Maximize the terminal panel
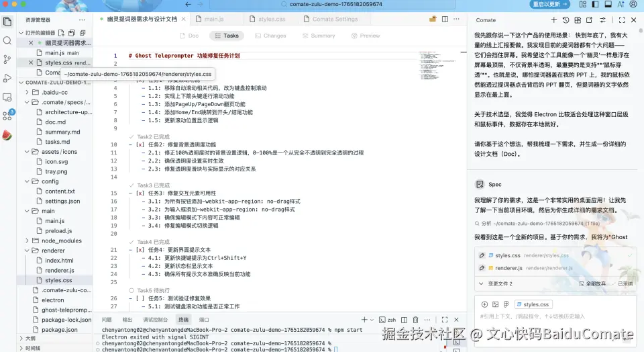The width and height of the screenshot is (644, 352). click(444, 320)
